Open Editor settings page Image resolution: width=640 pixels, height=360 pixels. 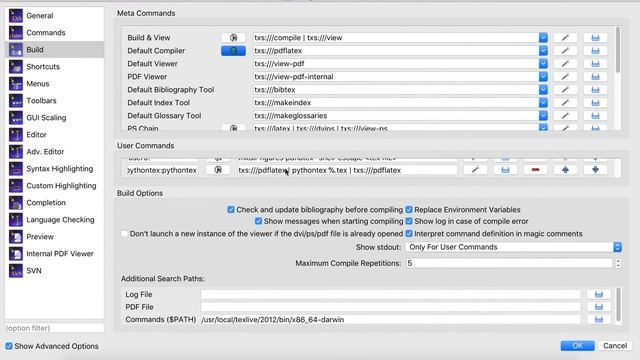(x=54, y=135)
